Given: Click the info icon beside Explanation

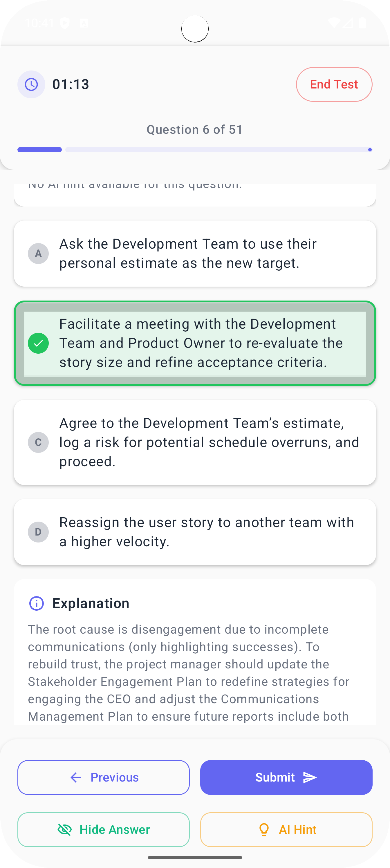Looking at the screenshot, I should [36, 603].
